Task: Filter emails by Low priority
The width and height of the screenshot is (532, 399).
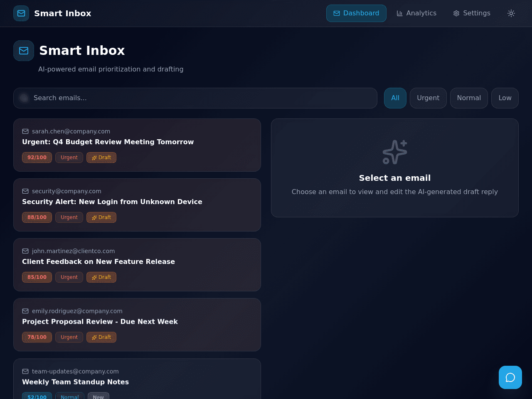Action: (x=505, y=98)
